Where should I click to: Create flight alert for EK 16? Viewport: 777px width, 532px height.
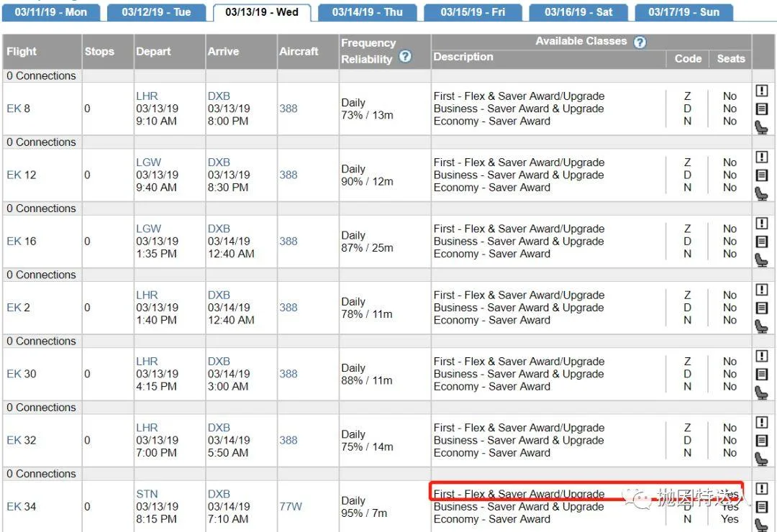[762, 224]
